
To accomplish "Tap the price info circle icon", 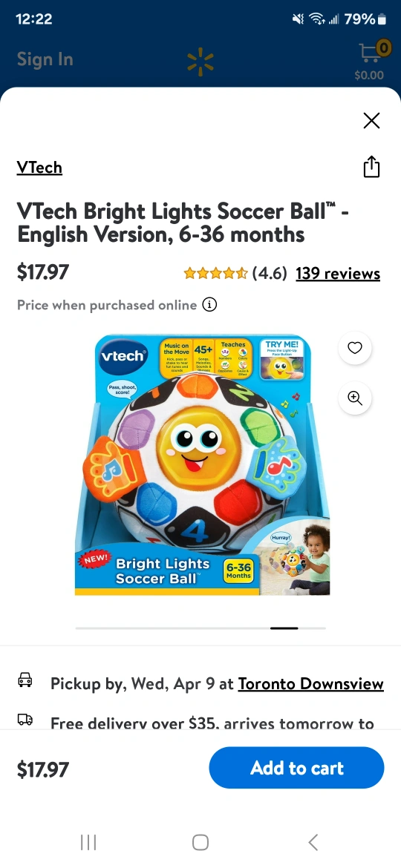I will tap(209, 304).
